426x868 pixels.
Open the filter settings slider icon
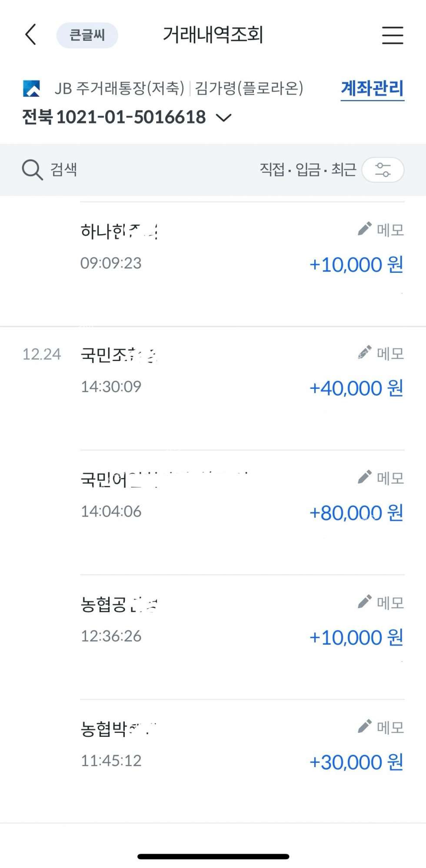[383, 169]
